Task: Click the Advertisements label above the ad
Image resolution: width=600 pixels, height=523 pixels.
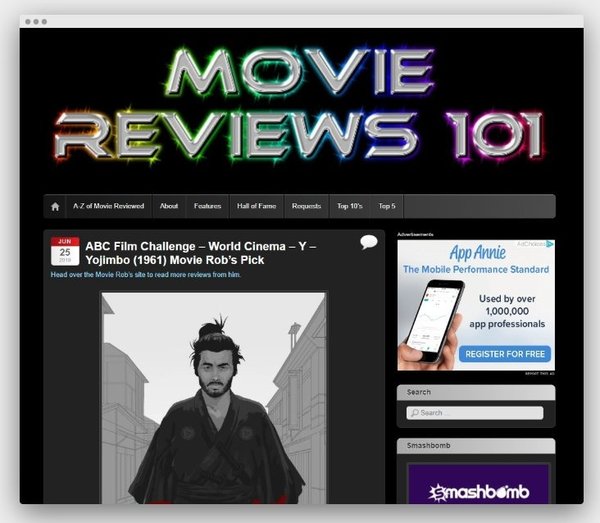Action: click(415, 235)
